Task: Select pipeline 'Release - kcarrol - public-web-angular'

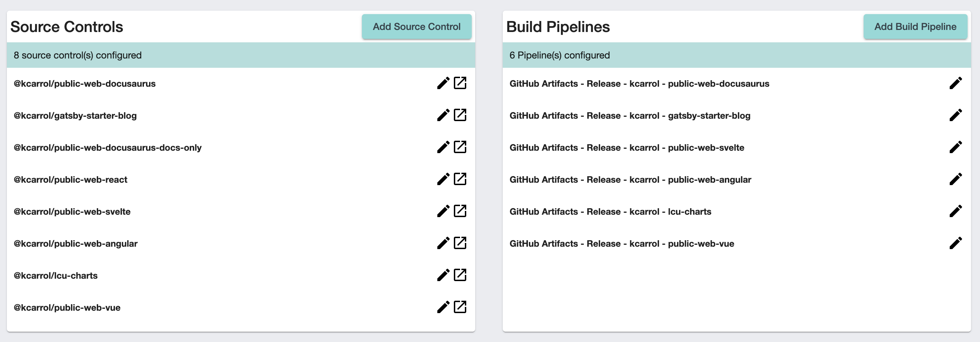Action: pos(630,179)
